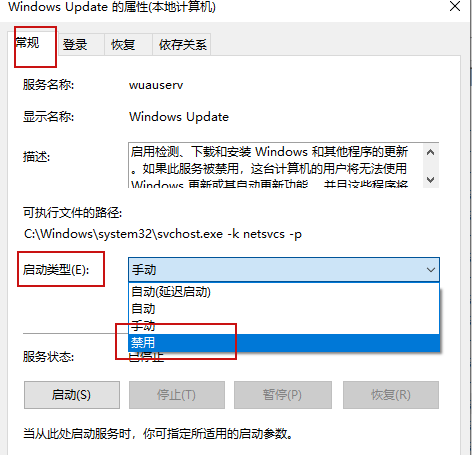Image resolution: width=472 pixels, height=455 pixels.
Task: Select the 依存关系 tab
Action: pyautogui.click(x=182, y=44)
